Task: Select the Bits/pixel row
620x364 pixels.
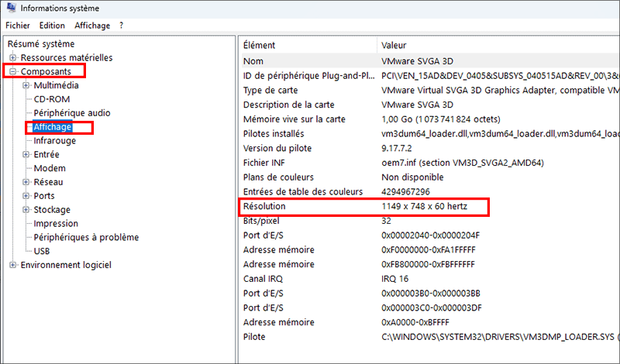Action: (430, 221)
